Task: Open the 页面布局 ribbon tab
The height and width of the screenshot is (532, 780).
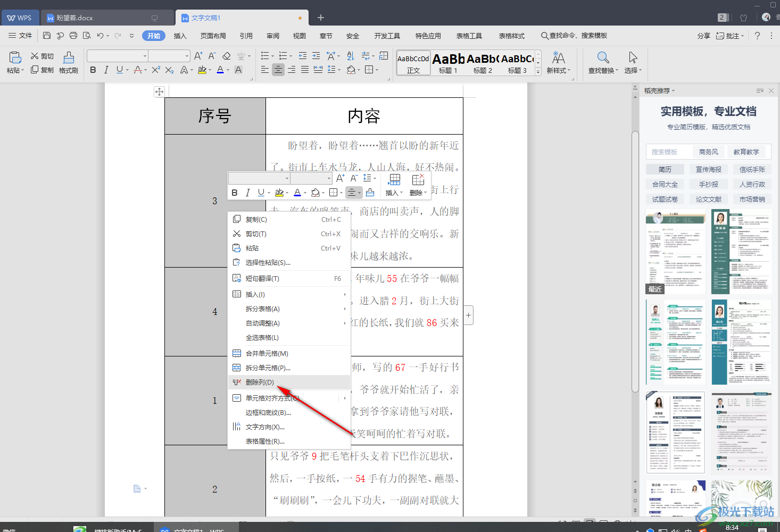Action: pos(213,36)
